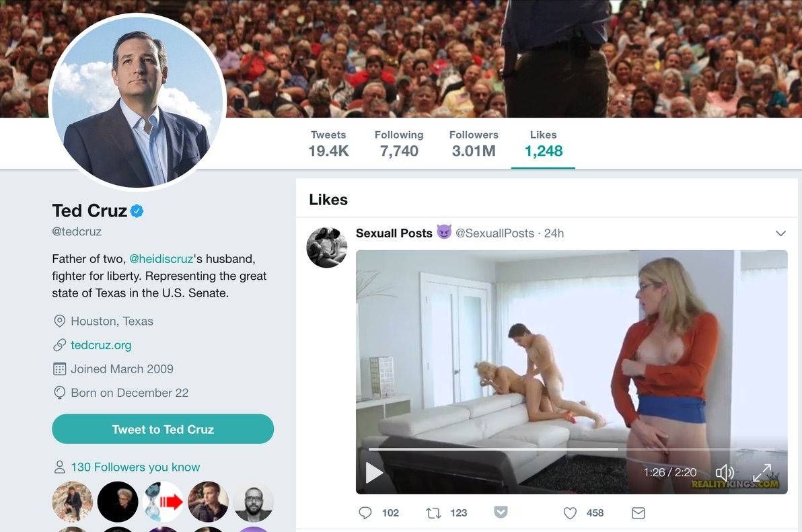The height and width of the screenshot is (532, 802).
Task: Open the tedcruz.org website link
Action: pos(101,345)
